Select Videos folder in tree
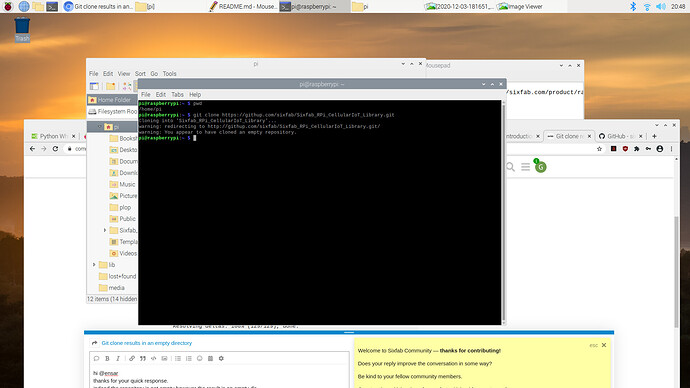The width and height of the screenshot is (690, 388). tap(123, 253)
